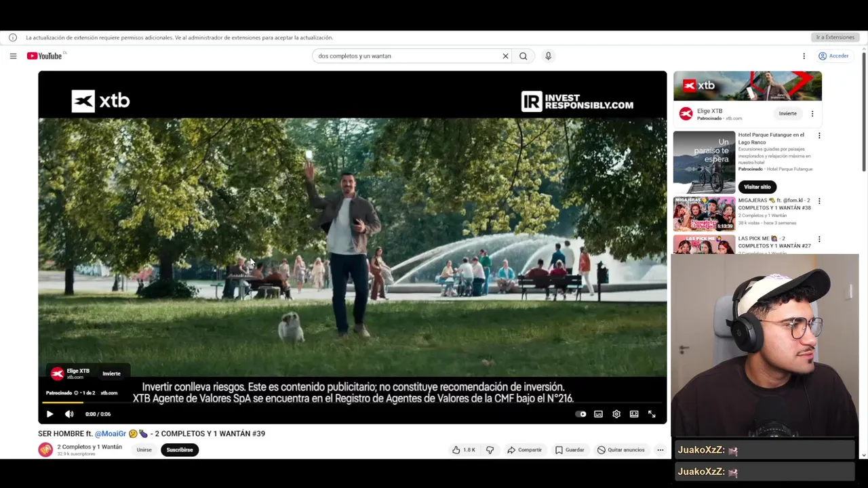Screen dimensions: 868x488
Task: Click the @MoaiGr mention in the video title
Action: pos(111,434)
